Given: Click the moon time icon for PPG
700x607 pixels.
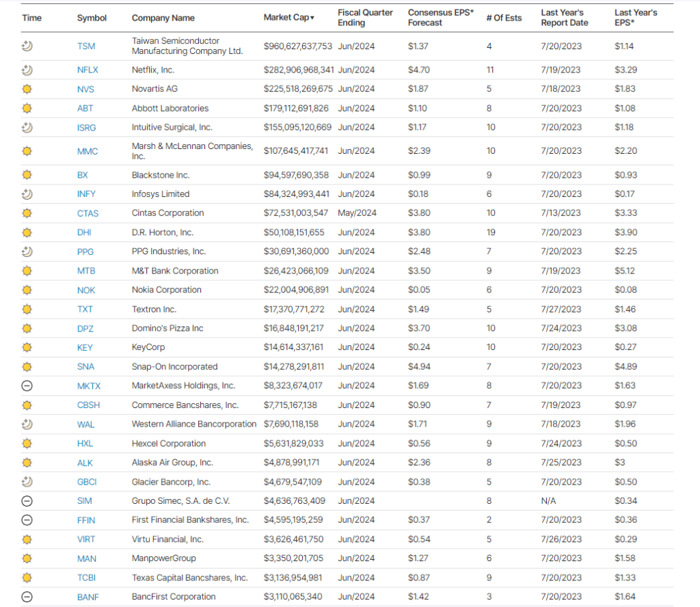Looking at the screenshot, I should pyautogui.click(x=27, y=252).
